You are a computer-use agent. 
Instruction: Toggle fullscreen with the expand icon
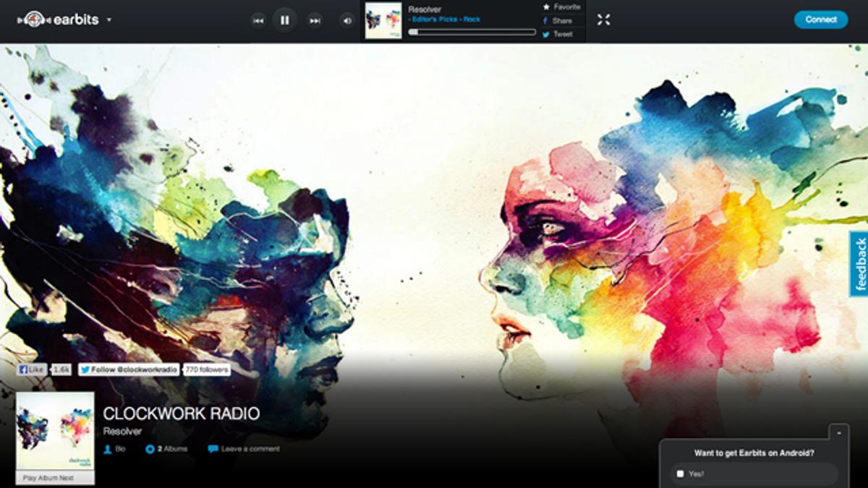604,20
